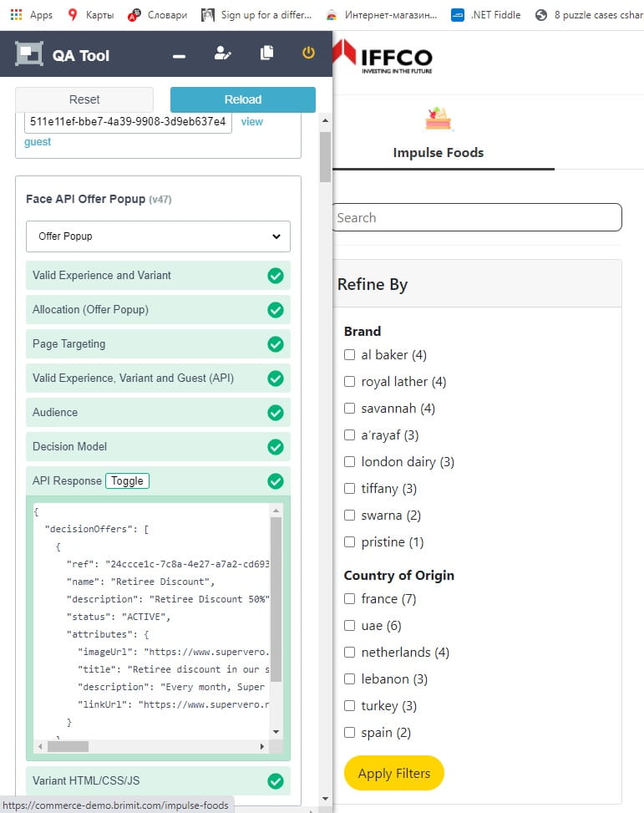Click the Reload button
Image resolution: width=644 pixels, height=813 pixels.
[x=243, y=99]
